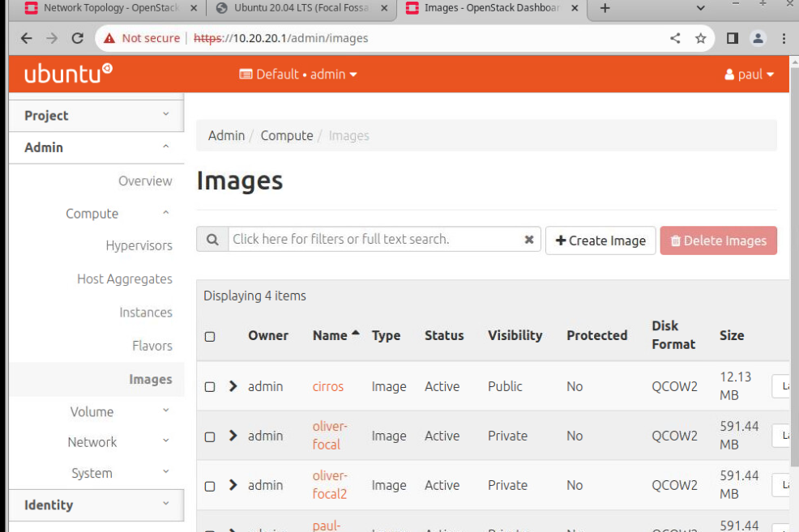Open the Default admin project dropdown

tap(298, 74)
